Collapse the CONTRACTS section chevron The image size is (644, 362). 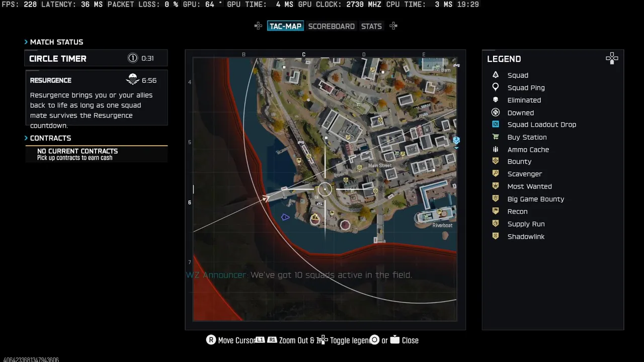click(26, 138)
